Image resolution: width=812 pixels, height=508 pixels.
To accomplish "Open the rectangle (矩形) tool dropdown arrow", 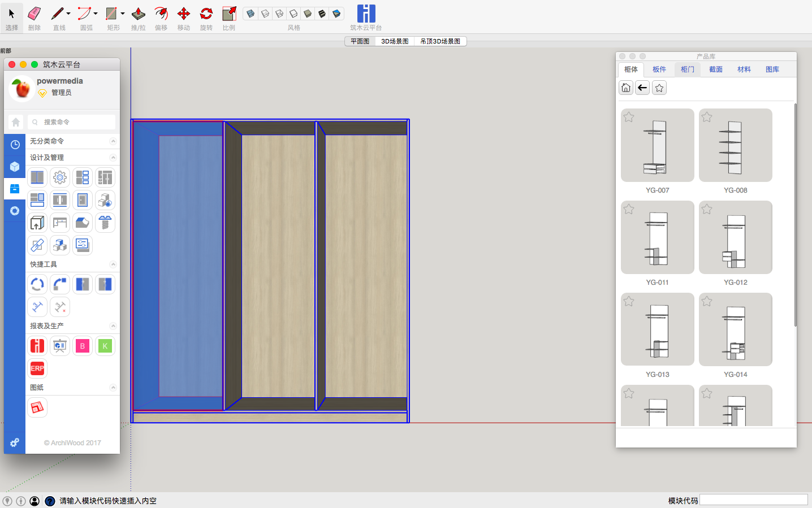I will point(123,14).
